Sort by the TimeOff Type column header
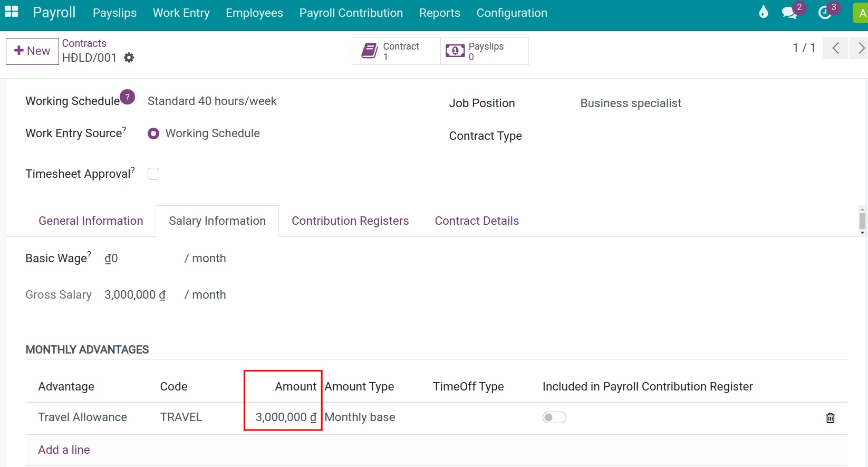868x467 pixels. point(468,386)
